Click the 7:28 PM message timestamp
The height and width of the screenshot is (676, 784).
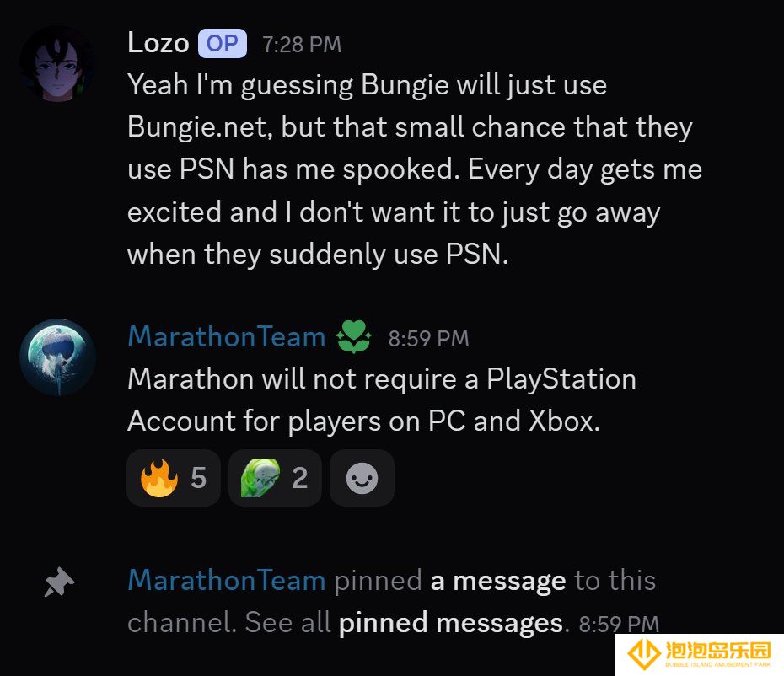pos(302,45)
